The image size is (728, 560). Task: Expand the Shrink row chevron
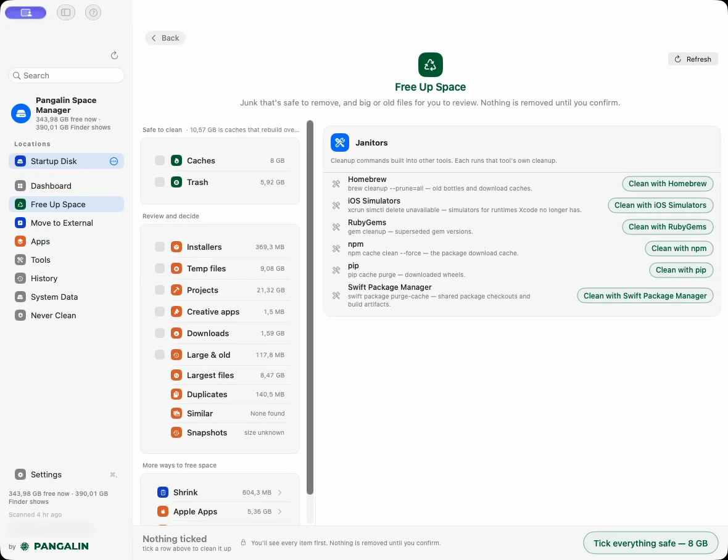pos(280,492)
